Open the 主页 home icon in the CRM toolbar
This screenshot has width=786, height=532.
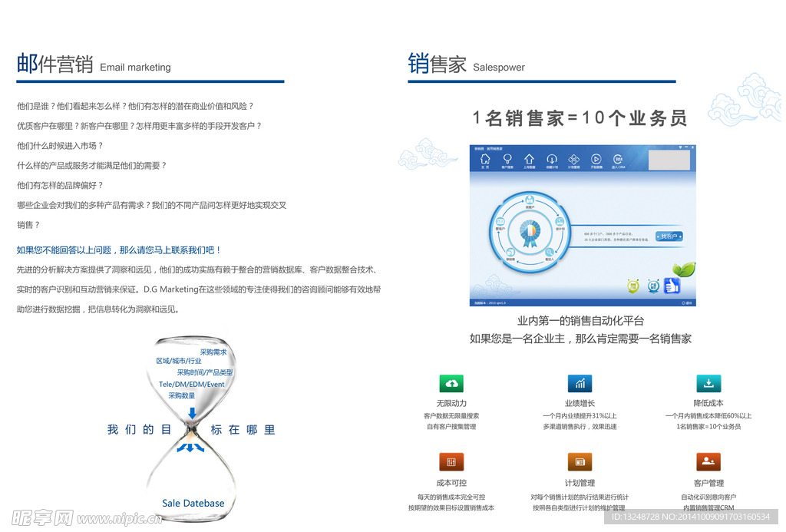(485, 160)
